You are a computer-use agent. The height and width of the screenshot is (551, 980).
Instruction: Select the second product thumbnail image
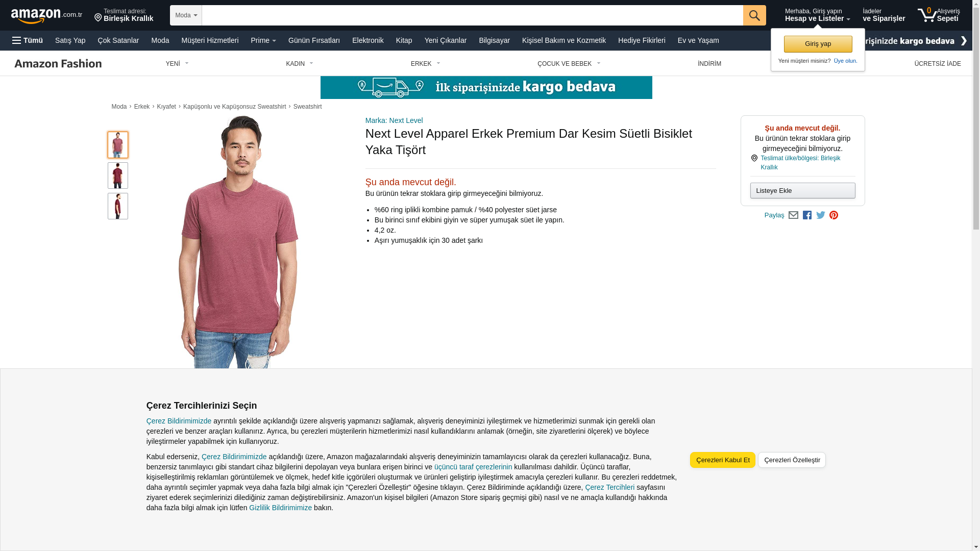pos(118,176)
